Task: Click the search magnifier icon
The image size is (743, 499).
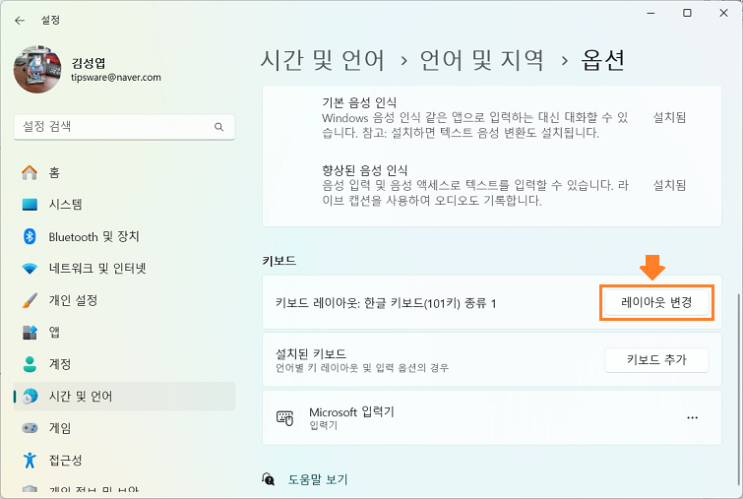Action: [218, 127]
